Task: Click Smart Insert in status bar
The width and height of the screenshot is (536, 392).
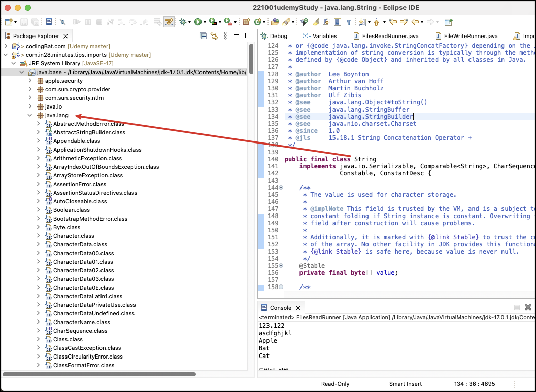Action: [x=406, y=384]
